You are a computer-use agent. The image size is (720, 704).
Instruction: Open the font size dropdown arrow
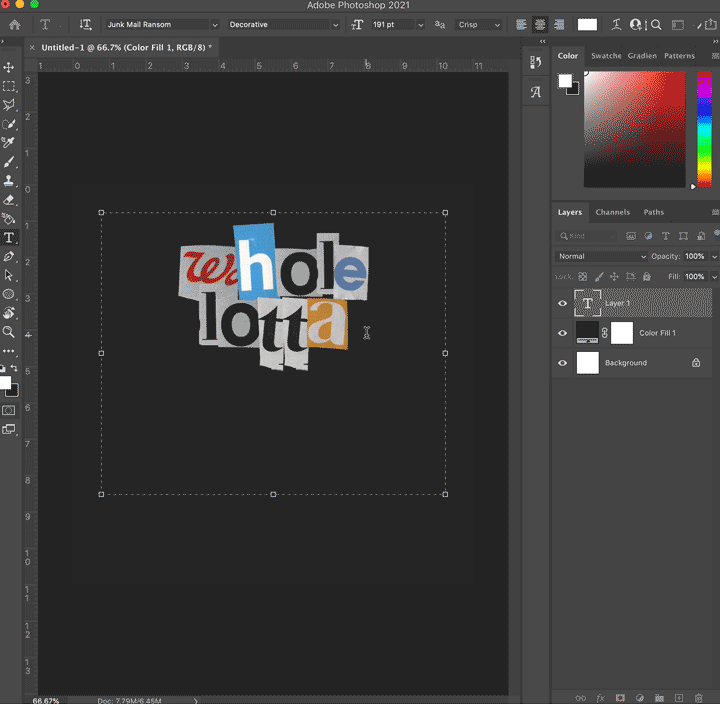[x=420, y=25]
